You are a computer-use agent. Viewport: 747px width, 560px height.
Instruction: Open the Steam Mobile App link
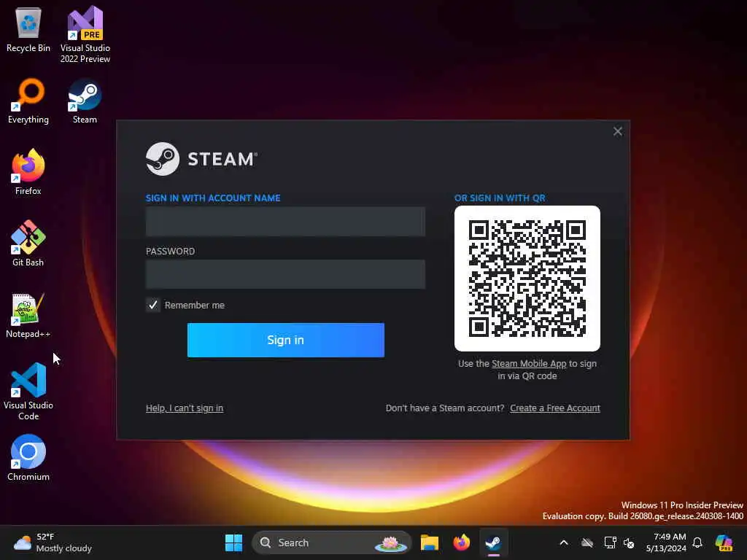coord(529,364)
